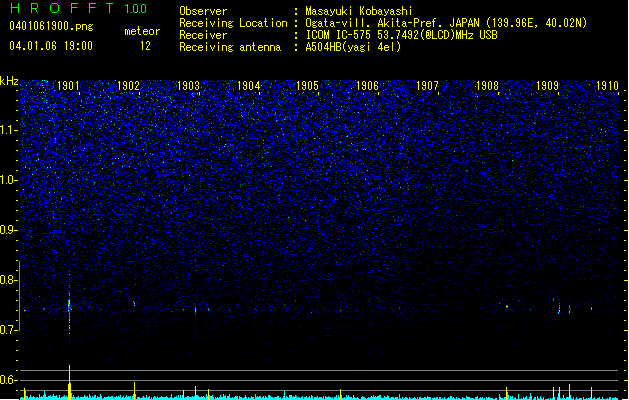Click time marker 1907
This screenshot has height=400, width=629.
tap(427, 86)
